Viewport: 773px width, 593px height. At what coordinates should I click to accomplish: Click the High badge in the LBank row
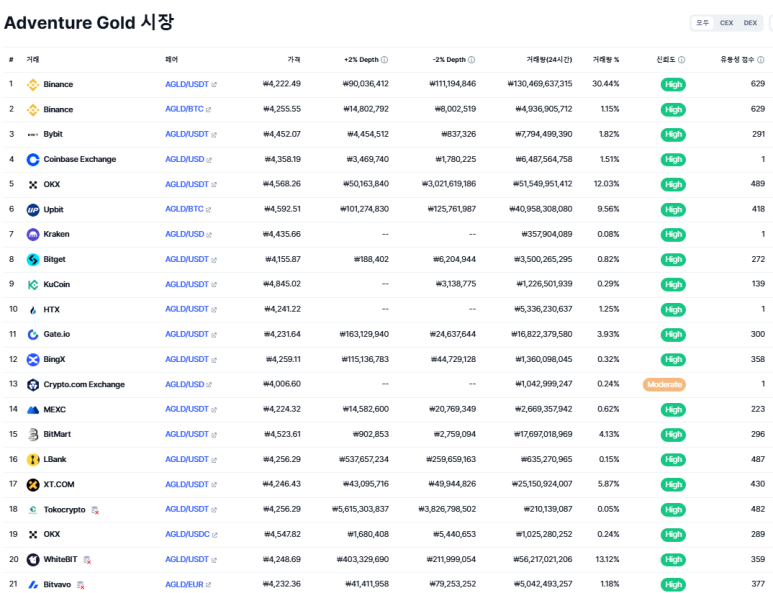click(x=673, y=459)
